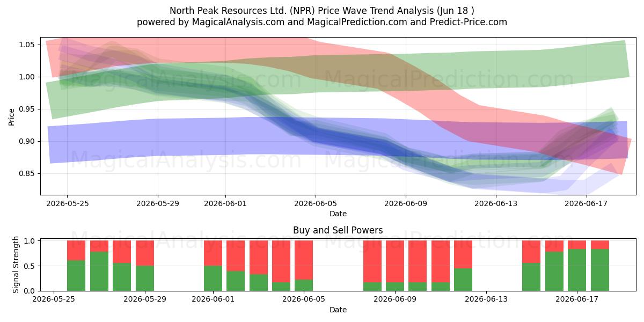Viewport: 644px width, 322px height.
Task: Click the first green buy bar after 2026-05-25
Action: (x=76, y=275)
